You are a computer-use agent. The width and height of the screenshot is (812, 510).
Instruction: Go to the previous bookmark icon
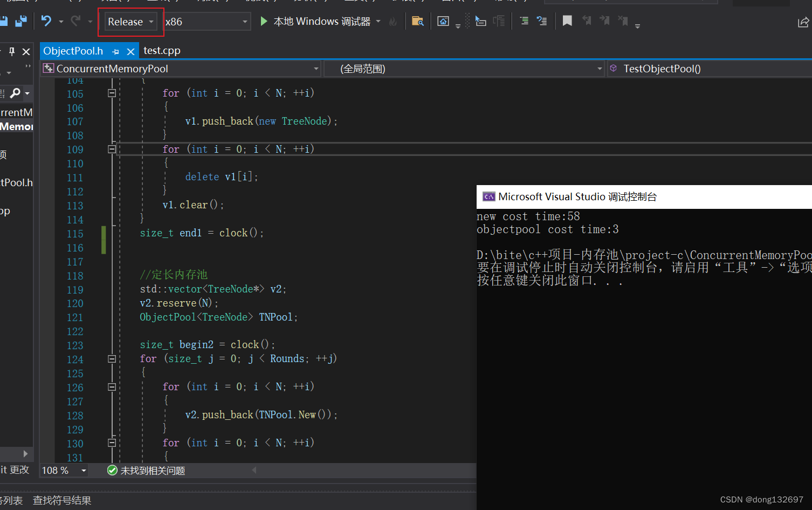point(587,21)
